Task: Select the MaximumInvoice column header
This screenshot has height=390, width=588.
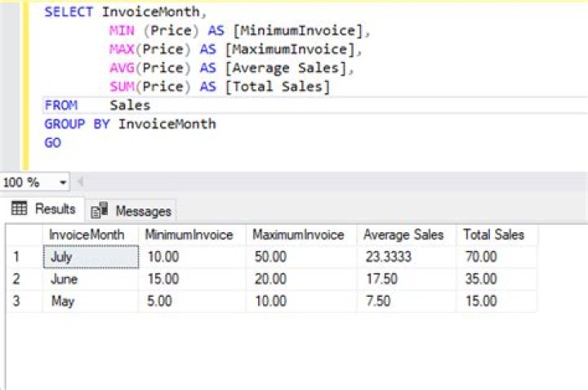Action: point(301,235)
